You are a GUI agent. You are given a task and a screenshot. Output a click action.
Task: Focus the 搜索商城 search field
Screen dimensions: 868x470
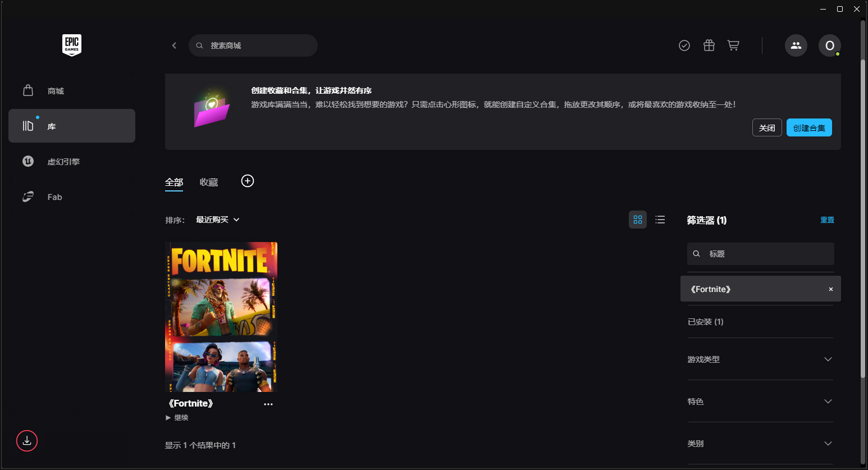point(253,45)
